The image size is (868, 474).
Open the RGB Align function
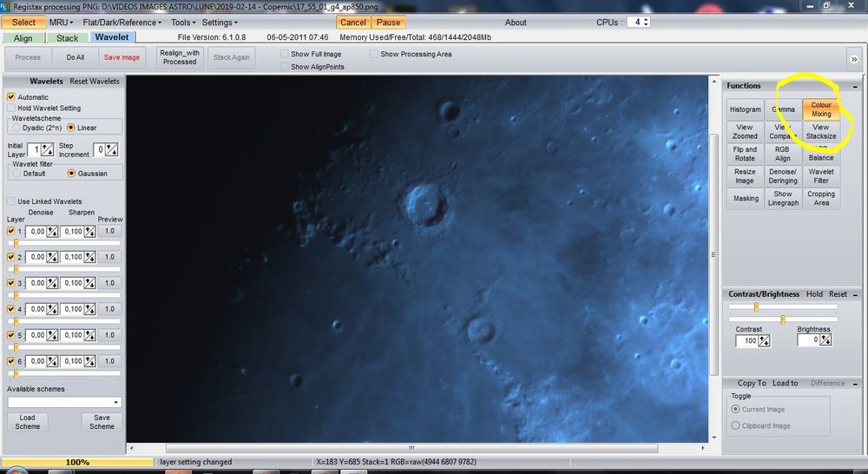783,154
